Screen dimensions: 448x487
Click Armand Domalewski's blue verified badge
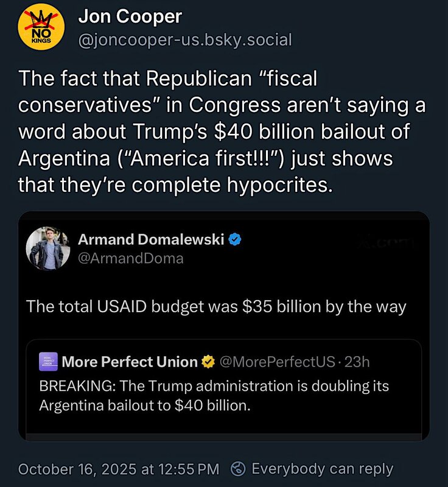click(235, 239)
